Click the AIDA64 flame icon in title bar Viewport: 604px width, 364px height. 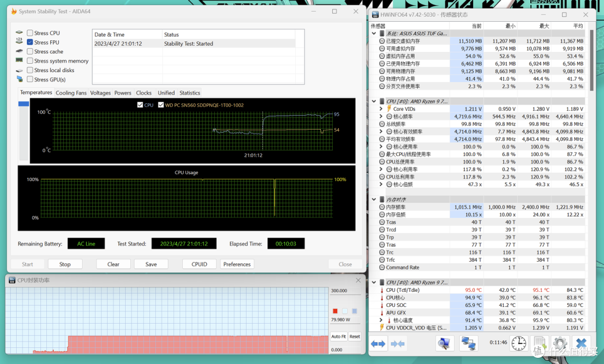click(x=14, y=11)
